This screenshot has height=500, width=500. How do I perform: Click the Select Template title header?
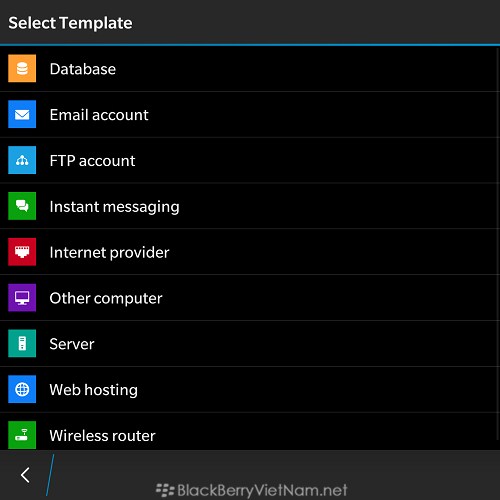point(70,23)
